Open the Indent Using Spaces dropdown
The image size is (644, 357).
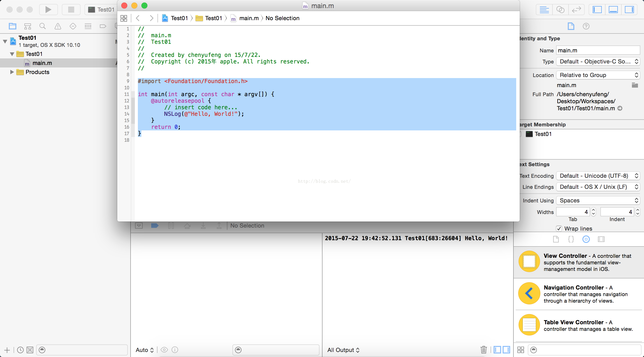598,200
